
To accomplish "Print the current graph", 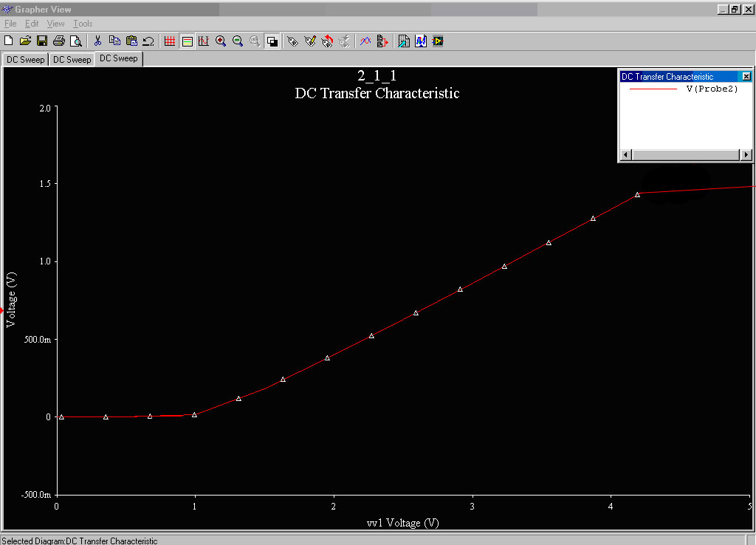I will tap(59, 41).
